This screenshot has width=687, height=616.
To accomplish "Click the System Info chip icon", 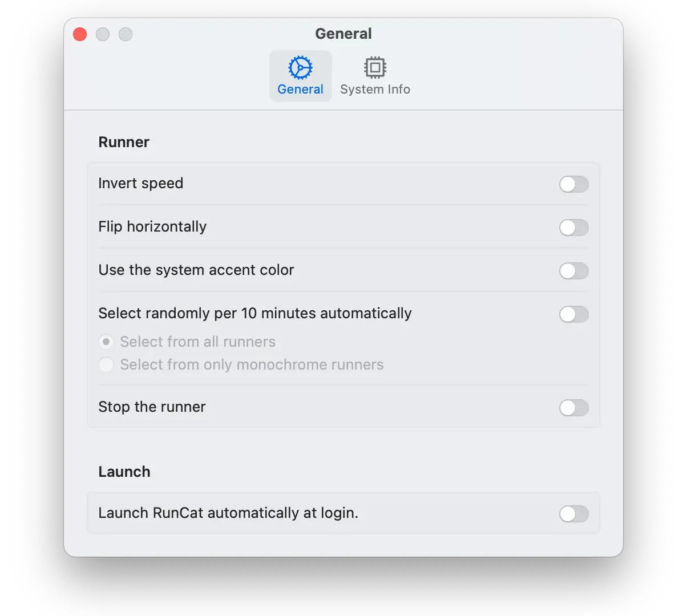I will click(x=375, y=68).
